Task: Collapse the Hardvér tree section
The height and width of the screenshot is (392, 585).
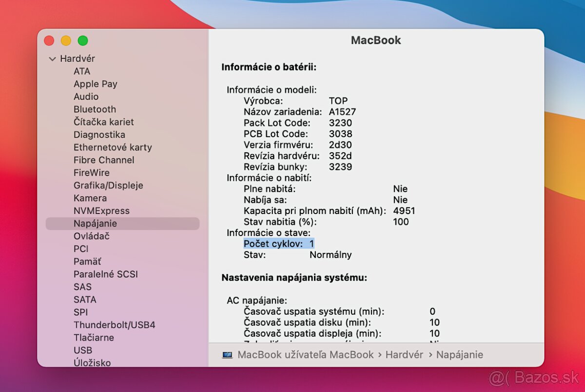Action: click(52, 59)
